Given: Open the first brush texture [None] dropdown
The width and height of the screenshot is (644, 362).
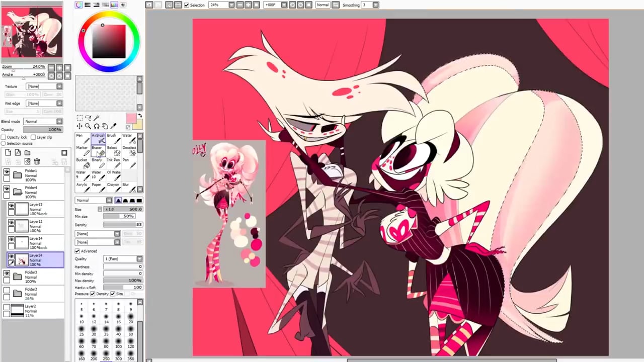Looking at the screenshot, I should point(98,234).
